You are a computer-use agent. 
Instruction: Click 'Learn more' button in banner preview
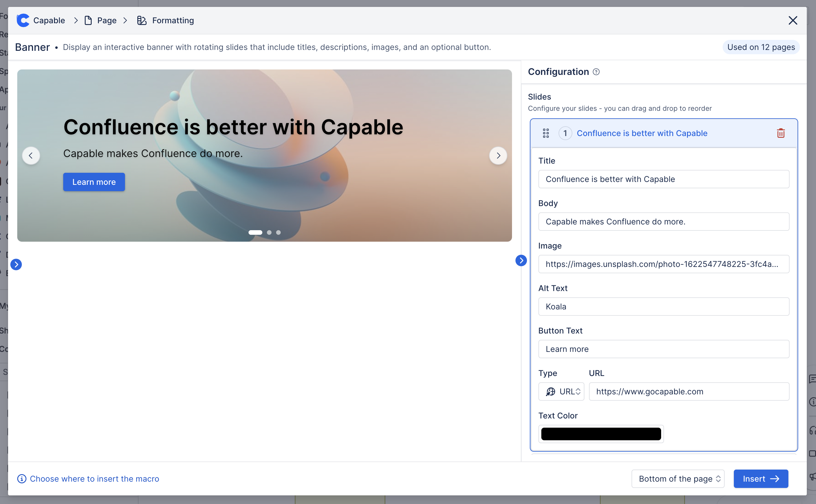(x=94, y=182)
